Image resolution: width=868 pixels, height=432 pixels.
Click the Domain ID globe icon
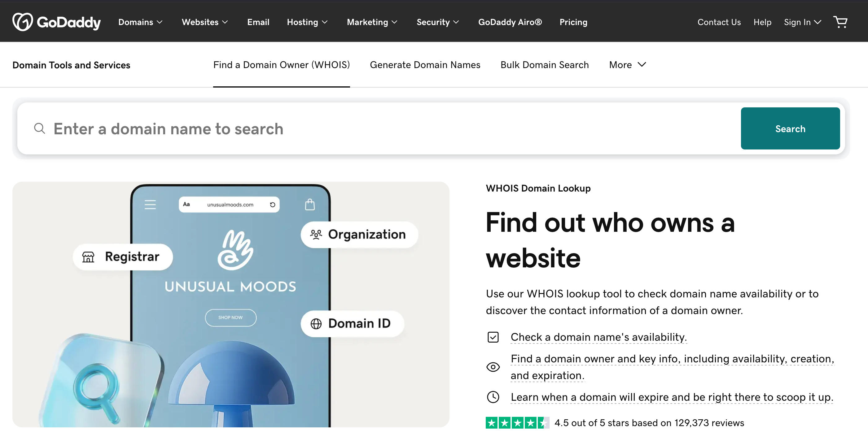coord(316,324)
